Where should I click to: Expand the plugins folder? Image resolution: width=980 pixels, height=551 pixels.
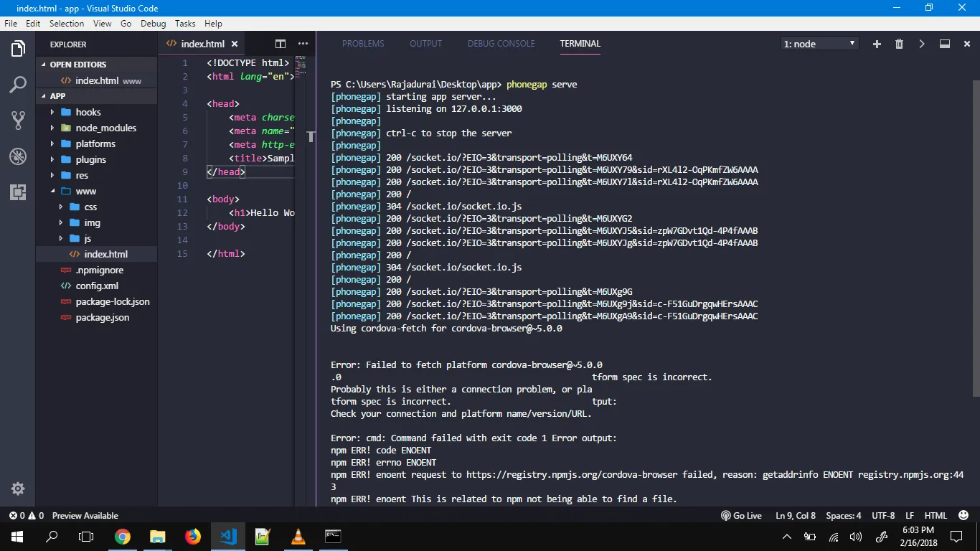click(97, 159)
